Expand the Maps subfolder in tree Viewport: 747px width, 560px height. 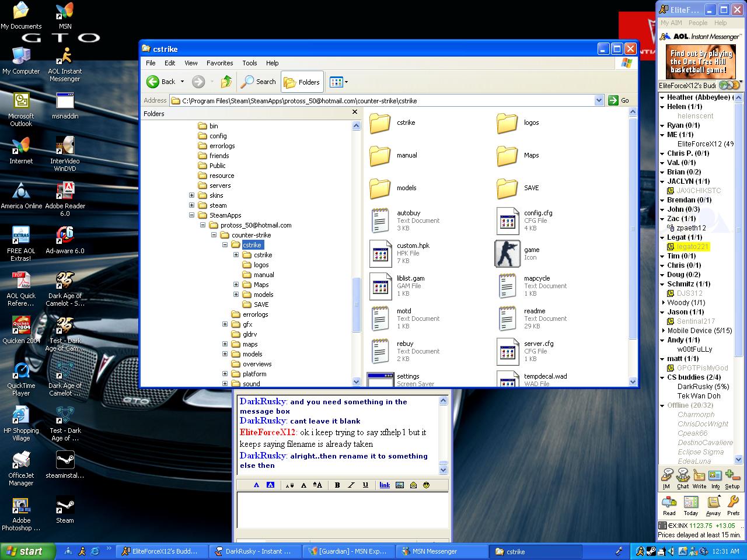236,285
